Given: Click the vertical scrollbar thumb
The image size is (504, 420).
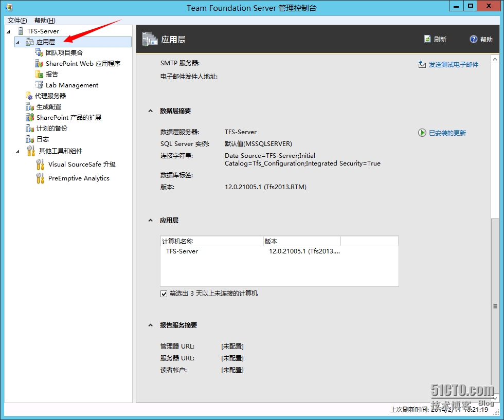Looking at the screenshot, I should pos(495,305).
